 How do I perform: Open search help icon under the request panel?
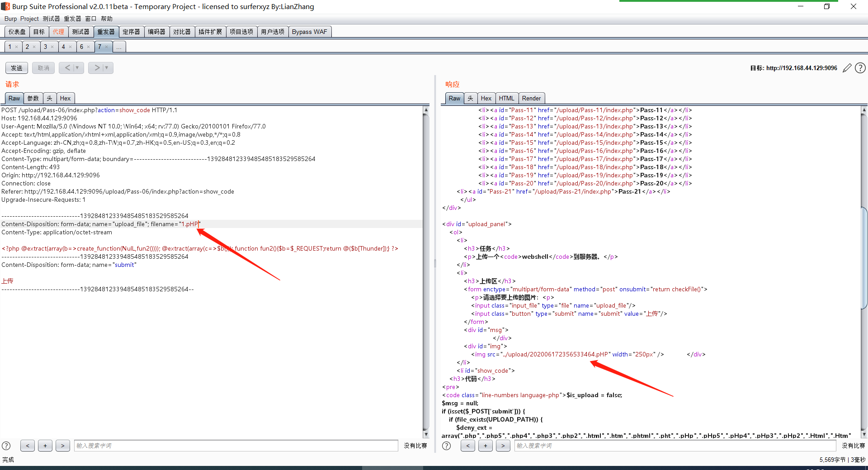[x=6, y=446]
